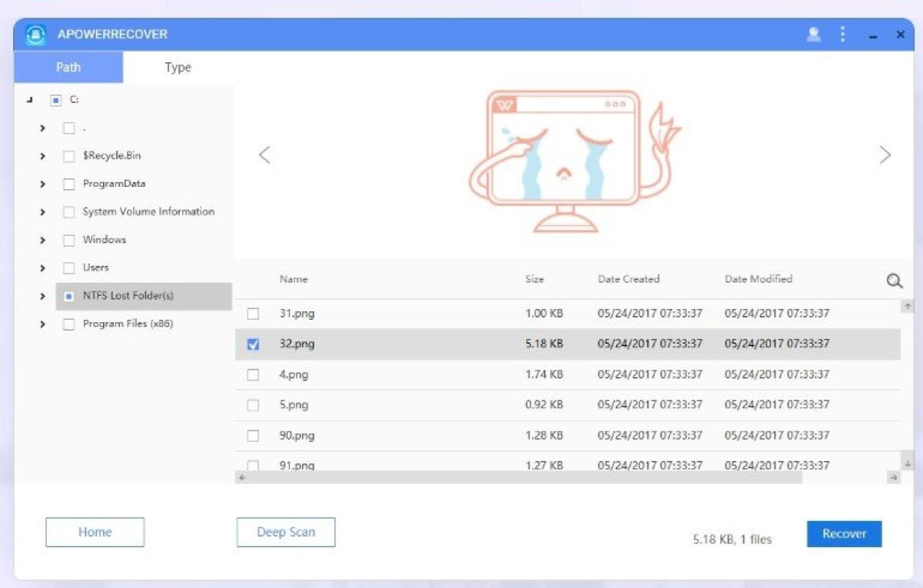Switch to the Type tab
Viewport: 923px width, 588px height.
click(x=177, y=68)
